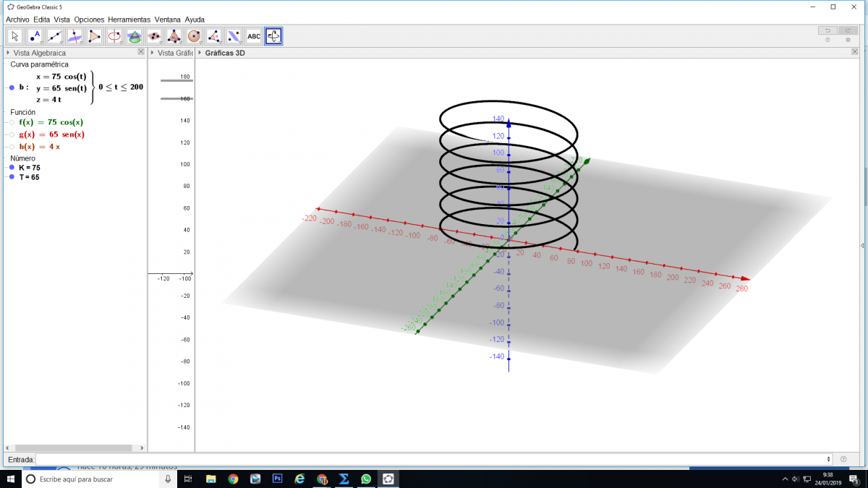
Task: Expand the Gráficas 3D style bar arrow
Action: click(x=200, y=53)
